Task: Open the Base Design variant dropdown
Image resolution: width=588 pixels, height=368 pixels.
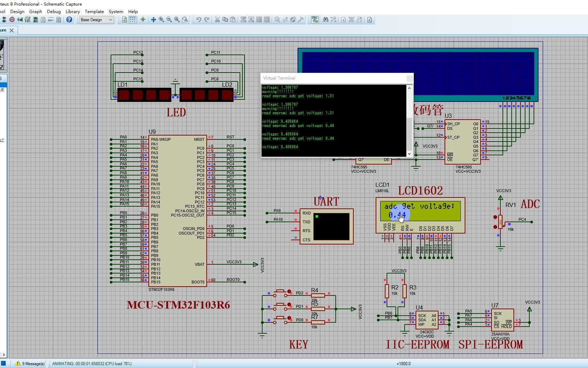Action: [x=96, y=20]
